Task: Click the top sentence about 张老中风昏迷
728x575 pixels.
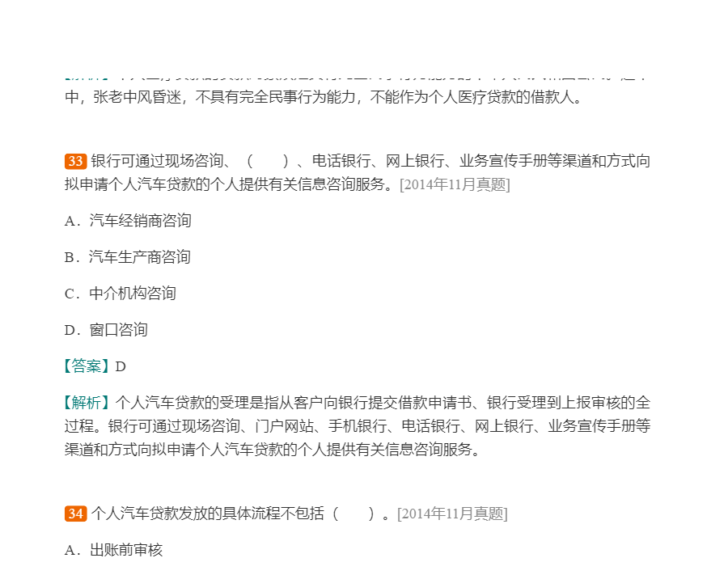Action: (323, 99)
